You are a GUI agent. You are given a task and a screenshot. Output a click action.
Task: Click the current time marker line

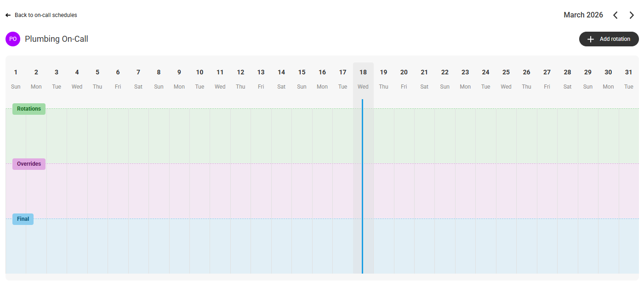click(362, 186)
